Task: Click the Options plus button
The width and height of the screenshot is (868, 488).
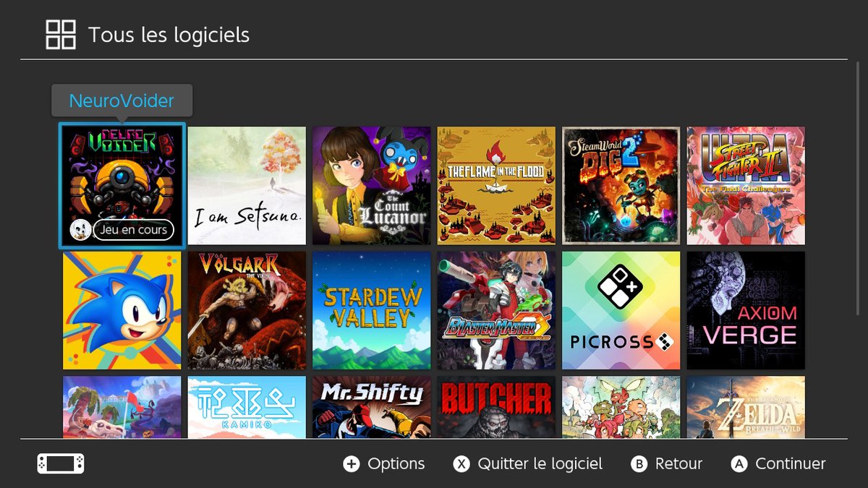Action: (384, 464)
